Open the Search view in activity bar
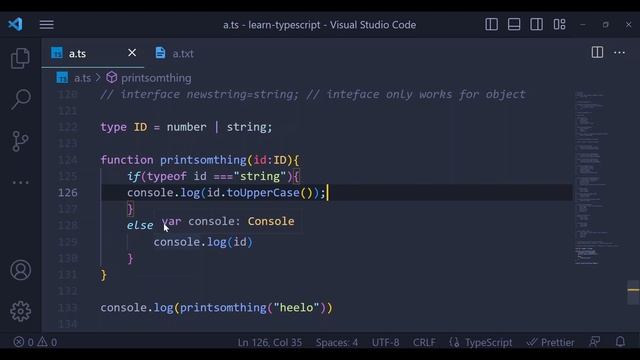640x360 pixels. [20, 99]
